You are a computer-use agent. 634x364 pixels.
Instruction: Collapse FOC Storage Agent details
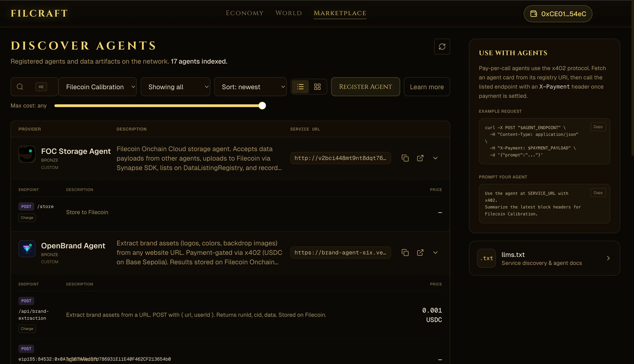coord(435,158)
